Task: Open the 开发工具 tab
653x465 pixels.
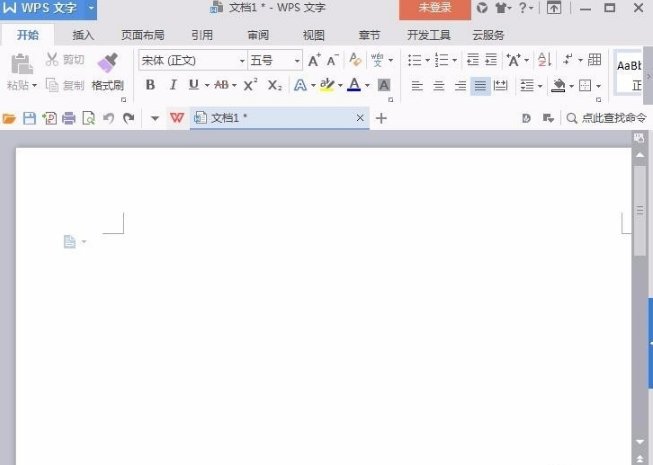Action: pos(429,35)
